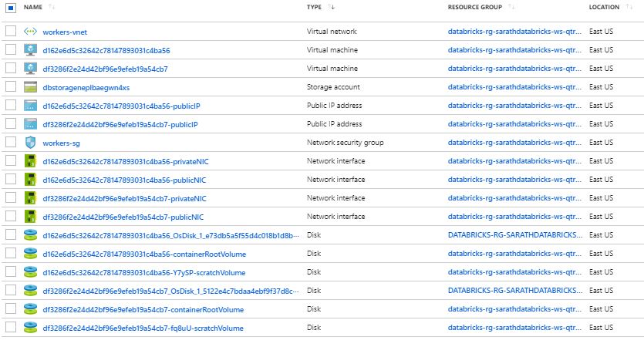
Task: Click the workers-sg security group shield icon
Action: coord(31,143)
